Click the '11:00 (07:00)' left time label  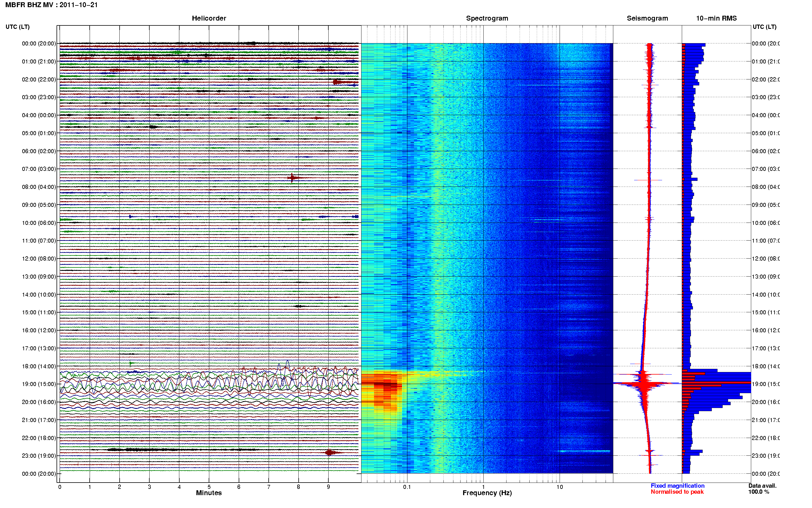(x=39, y=241)
